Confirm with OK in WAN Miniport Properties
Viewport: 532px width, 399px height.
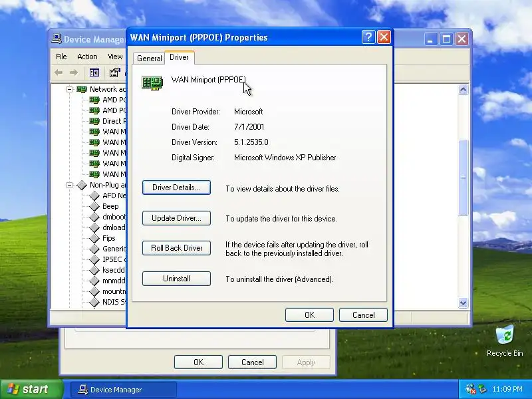point(309,315)
